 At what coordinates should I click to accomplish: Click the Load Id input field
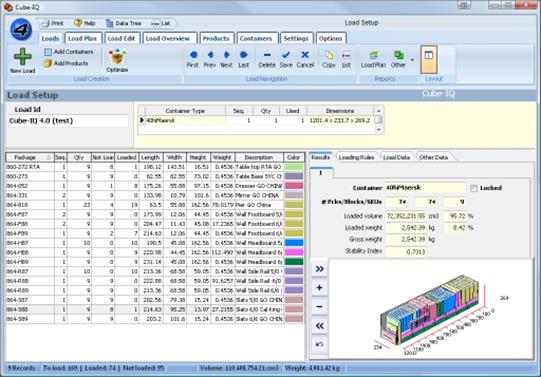click(x=68, y=121)
